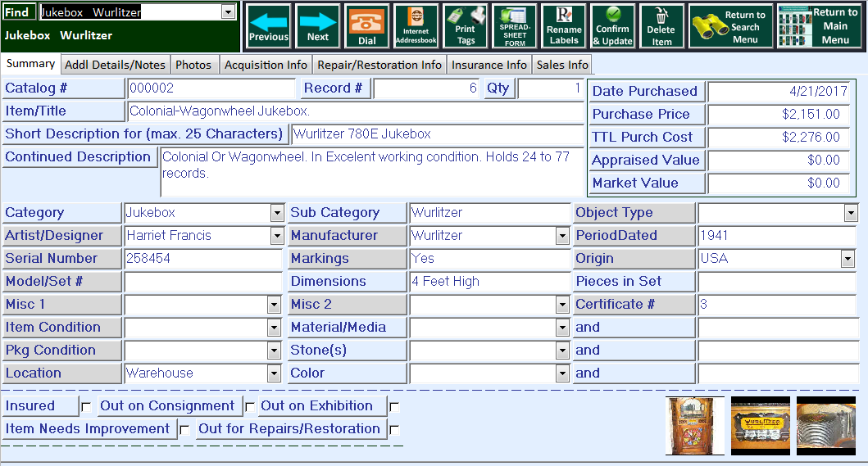
Task: Open the Find dropdown list
Action: (228, 11)
